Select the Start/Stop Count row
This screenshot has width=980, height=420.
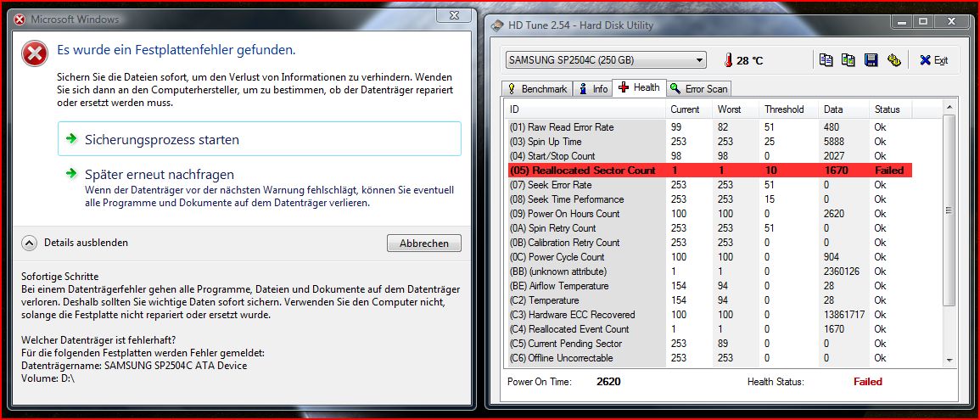coord(708,155)
